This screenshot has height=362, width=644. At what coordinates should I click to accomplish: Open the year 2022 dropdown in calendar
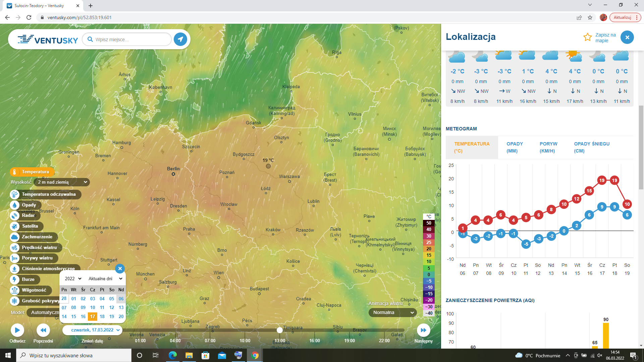[x=73, y=279]
